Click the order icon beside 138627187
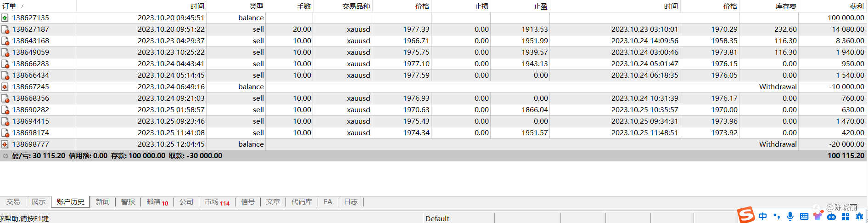The width and height of the screenshot is (868, 223). 5,29
